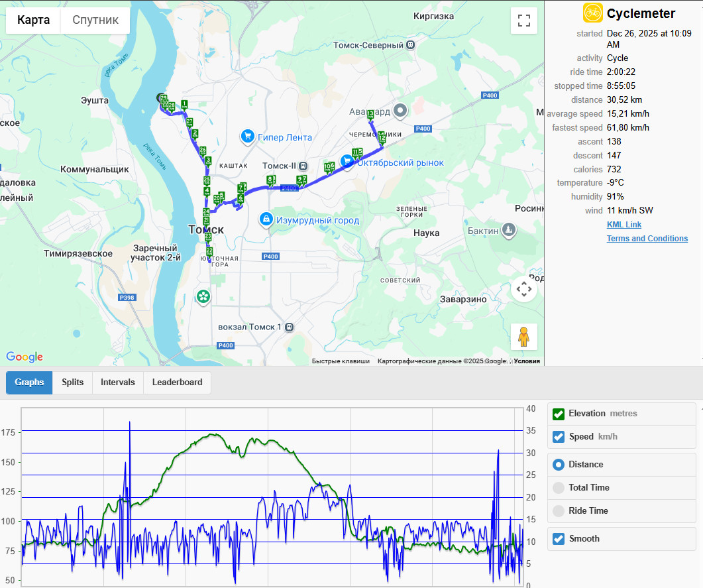Viewport: 703px width, 588px height.
Task: Switch map to Карта view
Action: 33,20
